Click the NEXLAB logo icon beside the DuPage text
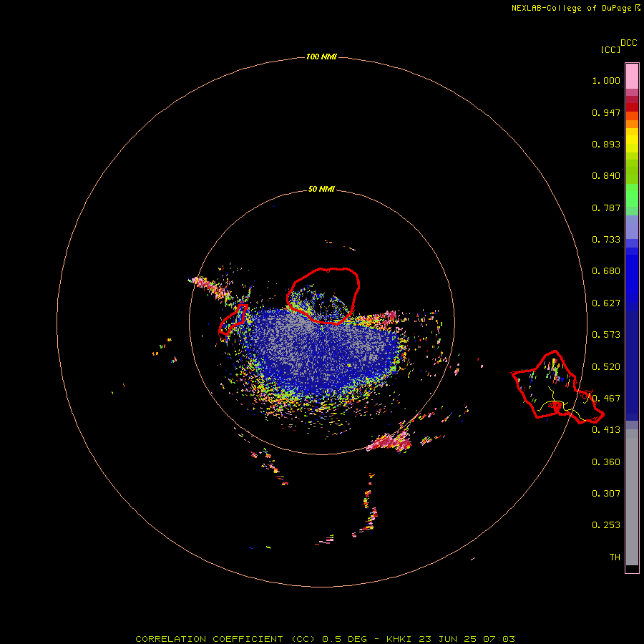Image resolution: width=644 pixels, height=644 pixels. (638, 7)
